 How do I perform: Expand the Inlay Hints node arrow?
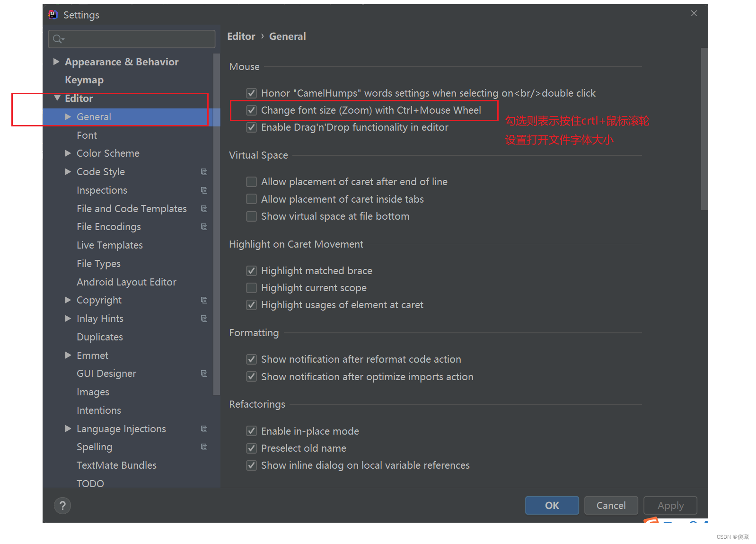coord(68,318)
